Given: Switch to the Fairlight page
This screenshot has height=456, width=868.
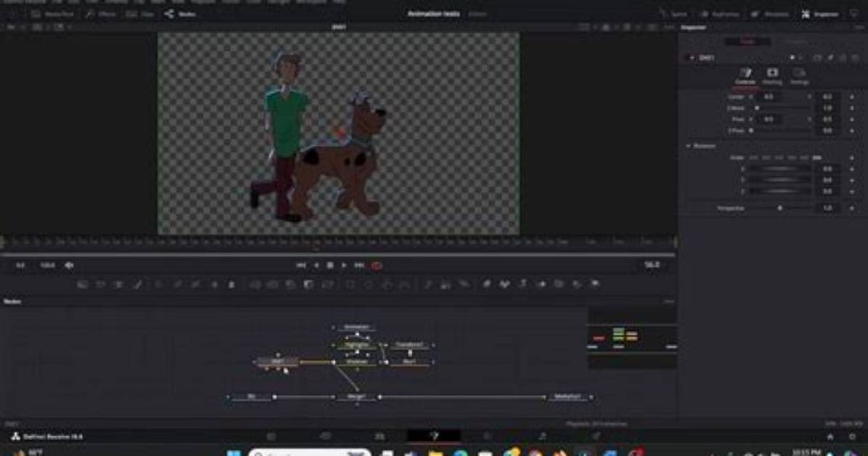Looking at the screenshot, I should 542,436.
